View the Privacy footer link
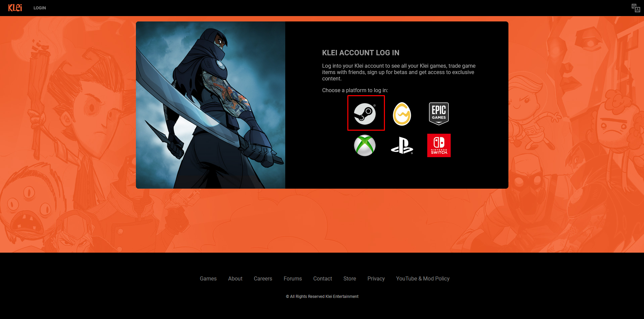This screenshot has width=644, height=319. pos(376,278)
